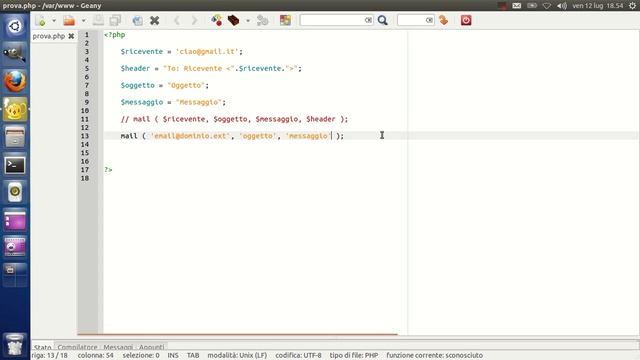This screenshot has width=640, height=360.
Task: Save the current file
Action: 98,20
